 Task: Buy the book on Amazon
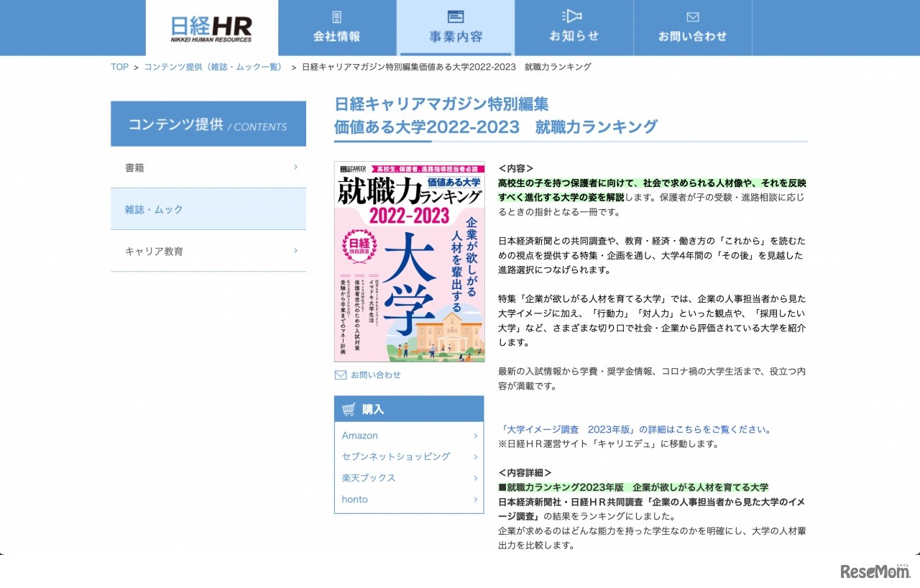359,436
